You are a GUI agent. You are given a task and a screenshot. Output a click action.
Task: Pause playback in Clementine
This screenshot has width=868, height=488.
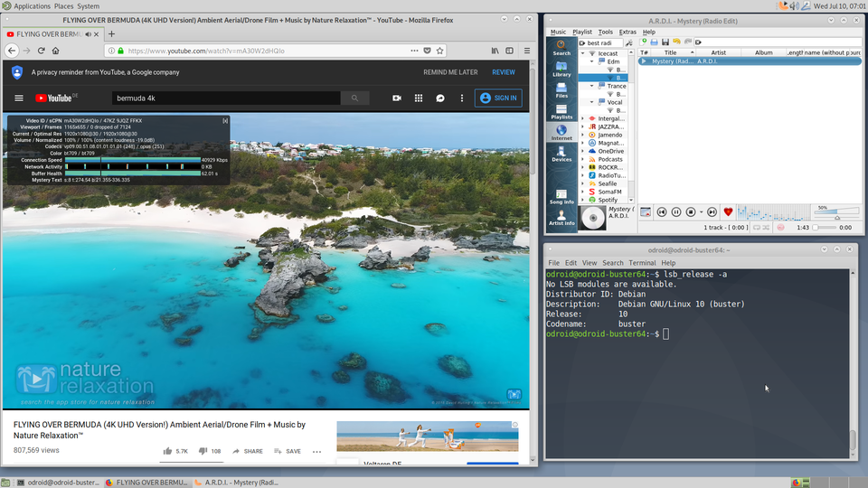click(676, 211)
